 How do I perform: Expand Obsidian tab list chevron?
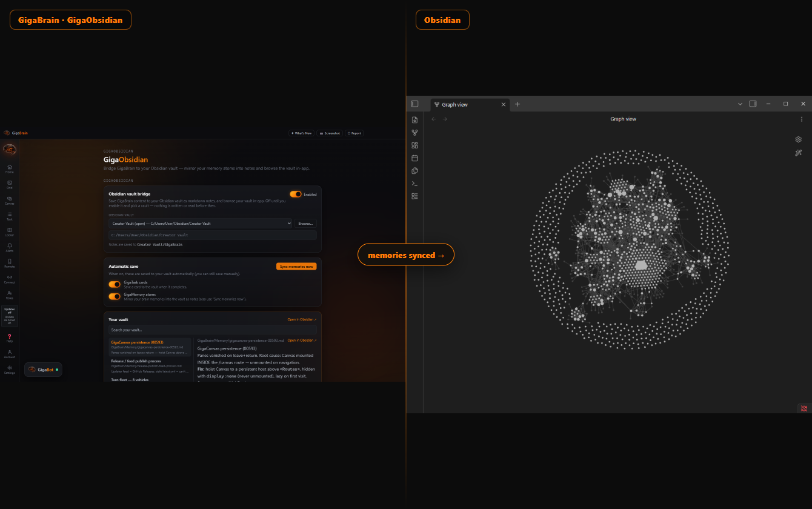[x=740, y=104]
